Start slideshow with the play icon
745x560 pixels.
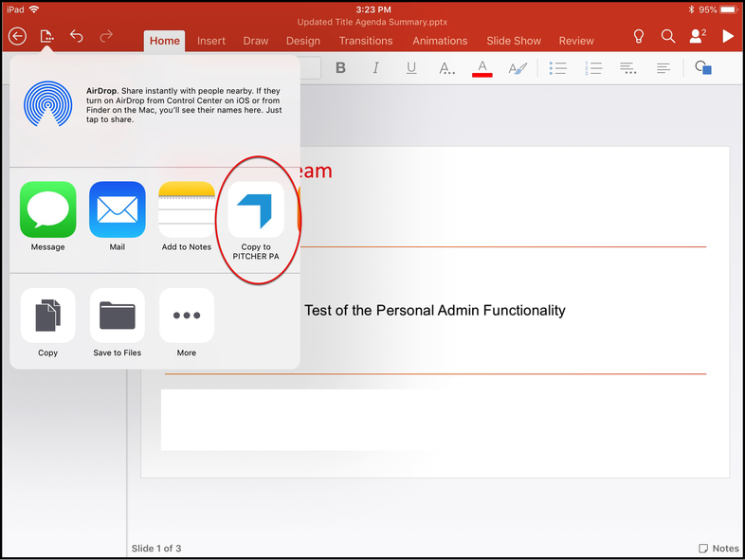[728, 37]
